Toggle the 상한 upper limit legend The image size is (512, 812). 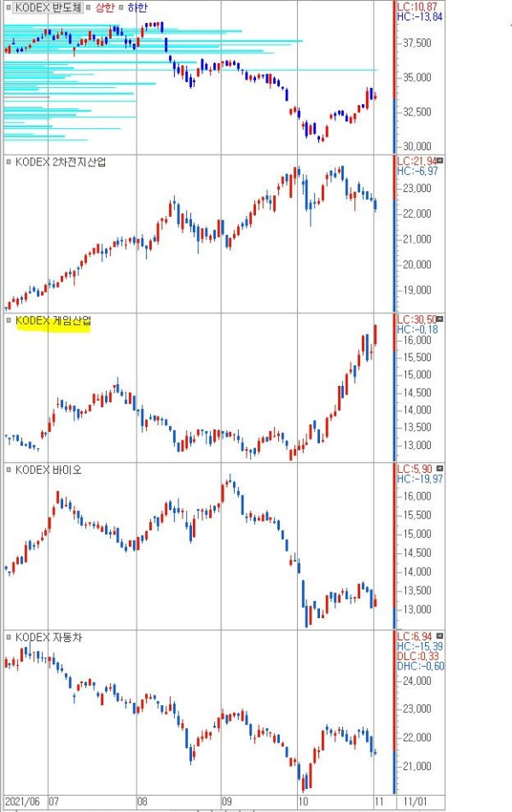tap(105, 8)
